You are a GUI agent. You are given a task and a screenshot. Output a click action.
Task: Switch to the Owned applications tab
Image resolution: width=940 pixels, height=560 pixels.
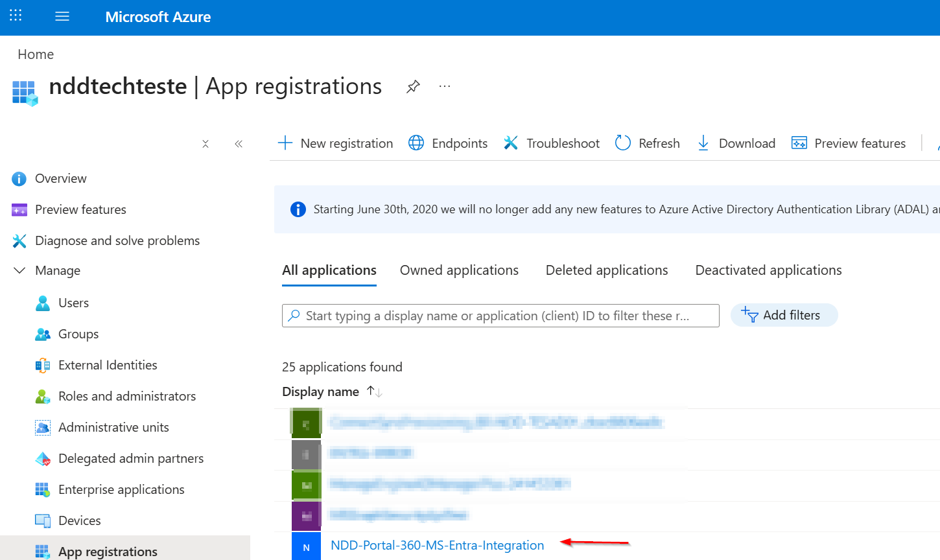coord(459,270)
